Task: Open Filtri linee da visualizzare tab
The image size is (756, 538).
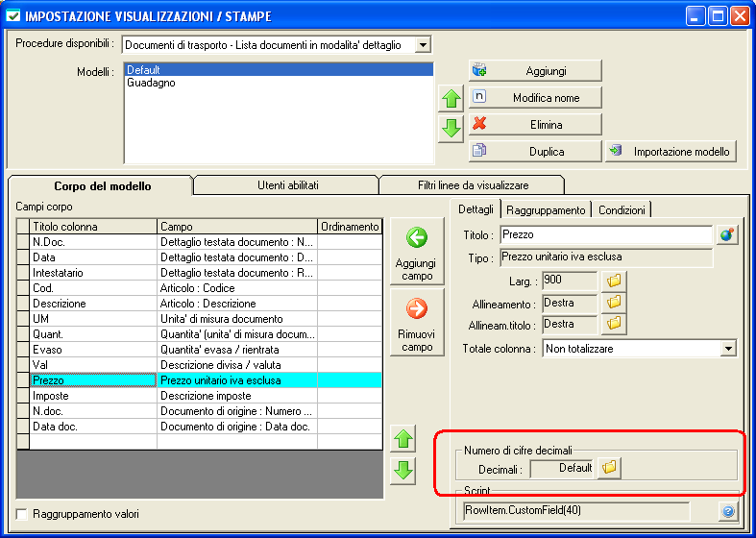Action: tap(473, 185)
